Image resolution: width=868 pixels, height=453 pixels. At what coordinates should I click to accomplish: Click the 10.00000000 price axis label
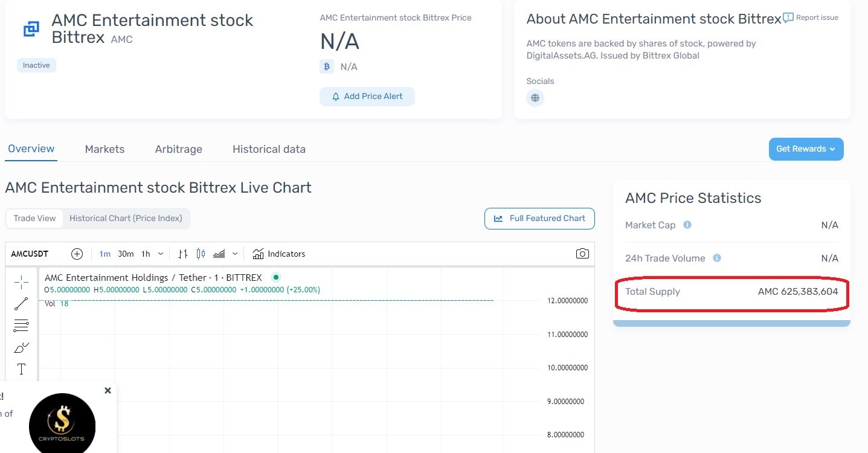click(x=567, y=368)
